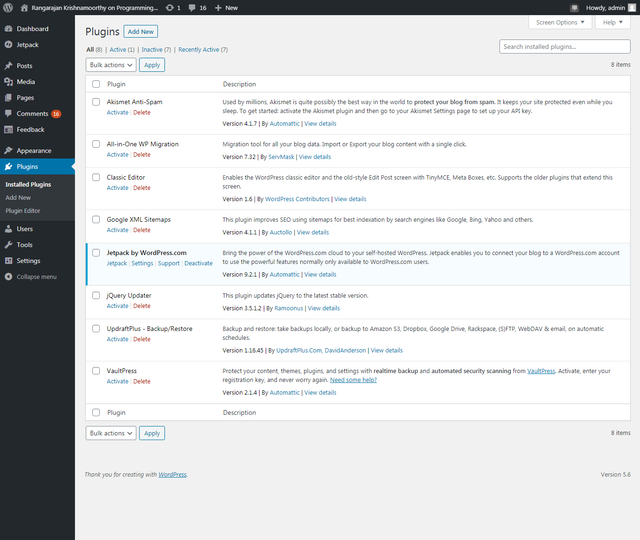Image resolution: width=640 pixels, height=540 pixels.
Task: Click the Collapse menu arrow icon
Action: (x=8, y=277)
